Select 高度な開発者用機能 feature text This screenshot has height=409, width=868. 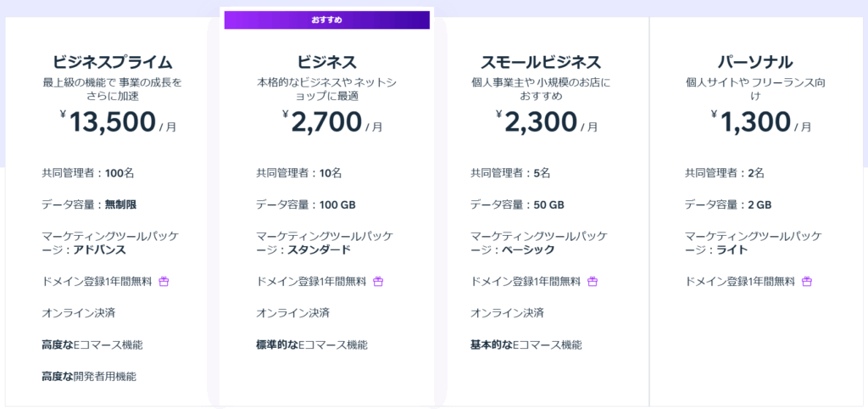pos(89,377)
